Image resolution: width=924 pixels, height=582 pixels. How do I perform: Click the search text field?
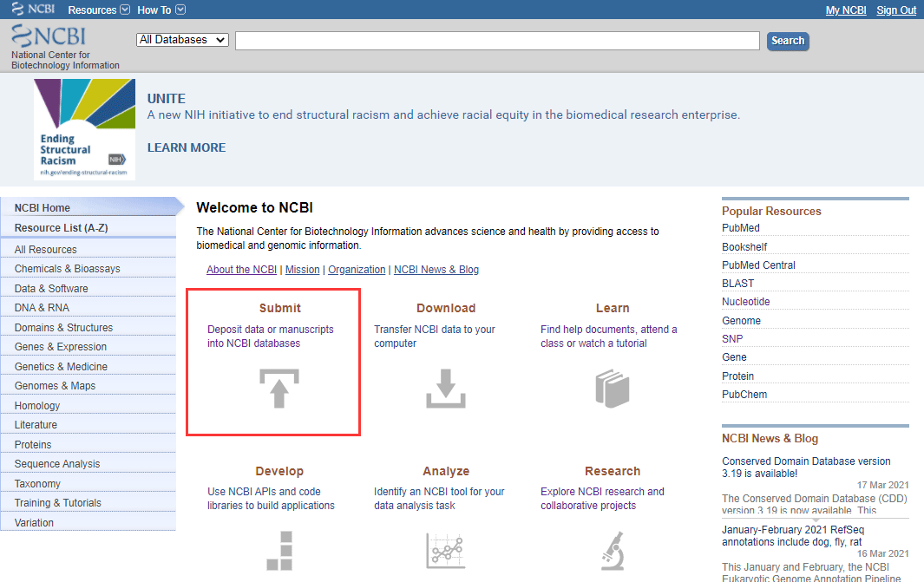pos(497,41)
